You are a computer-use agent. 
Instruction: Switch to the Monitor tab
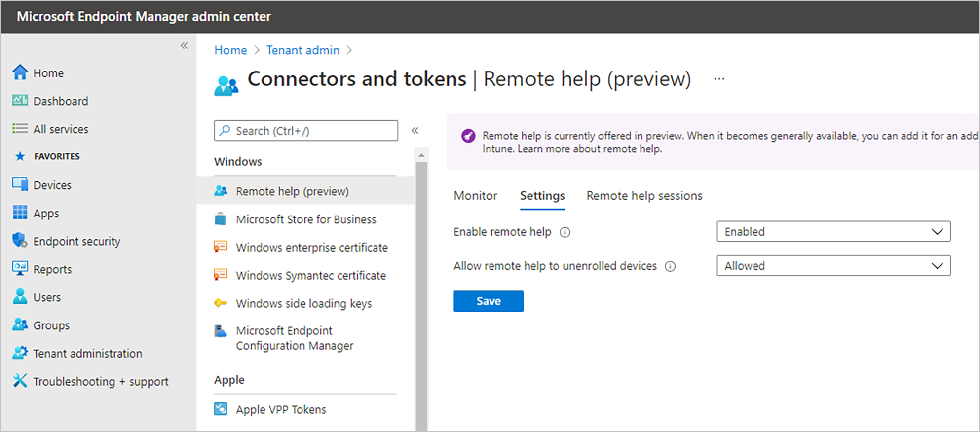click(475, 196)
